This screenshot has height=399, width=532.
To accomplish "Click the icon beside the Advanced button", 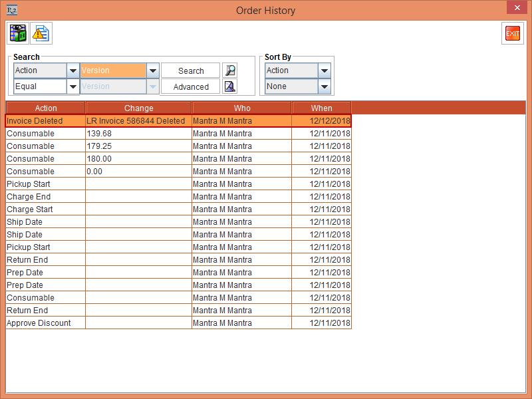I will pyautogui.click(x=229, y=86).
